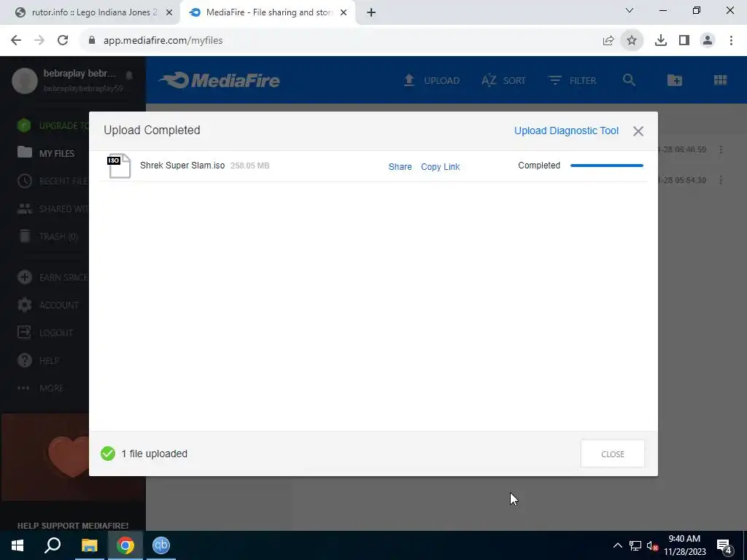Open the SORT option
This screenshot has height=560, width=747.
pyautogui.click(x=503, y=80)
